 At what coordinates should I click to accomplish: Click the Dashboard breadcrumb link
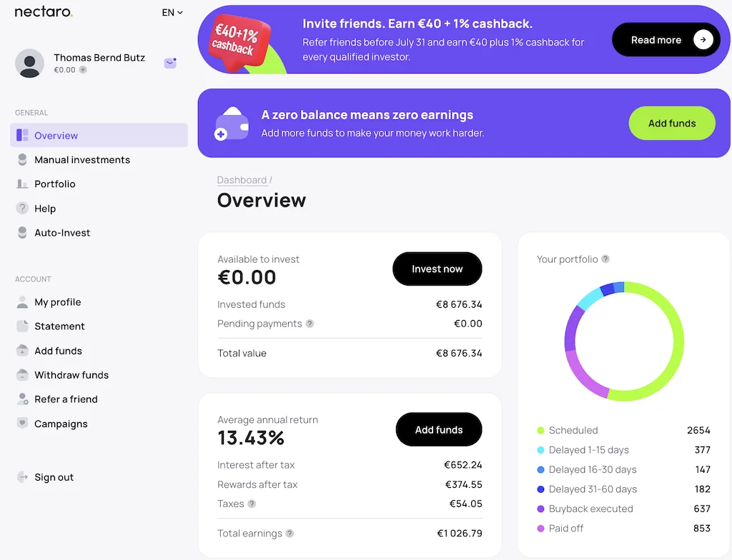[242, 180]
